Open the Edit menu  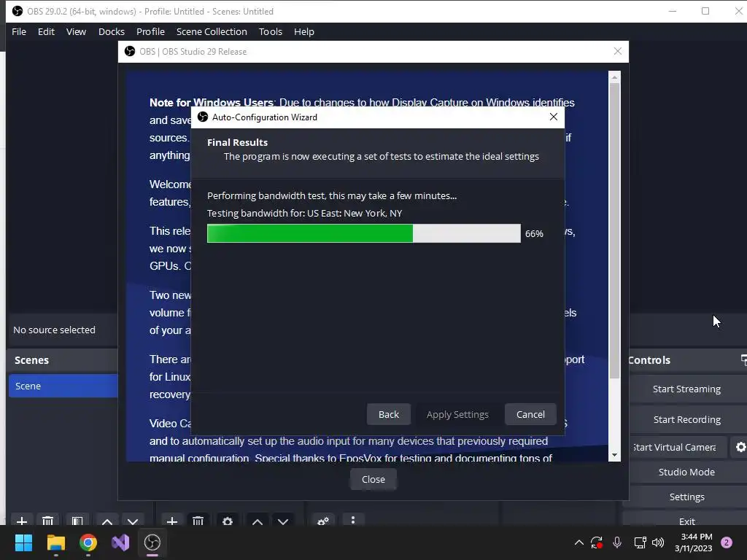46,31
